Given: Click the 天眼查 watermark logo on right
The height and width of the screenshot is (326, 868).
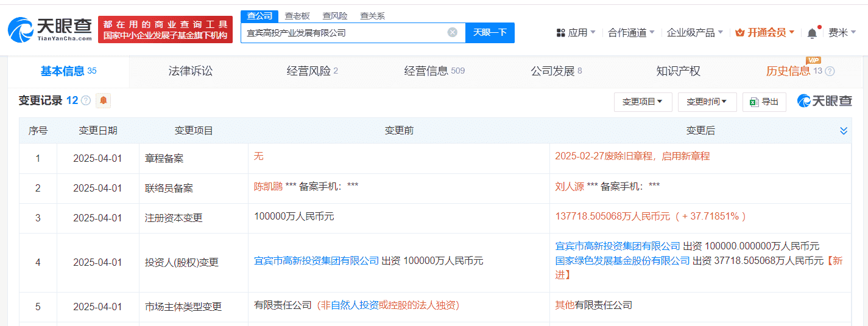Looking at the screenshot, I should [x=825, y=102].
